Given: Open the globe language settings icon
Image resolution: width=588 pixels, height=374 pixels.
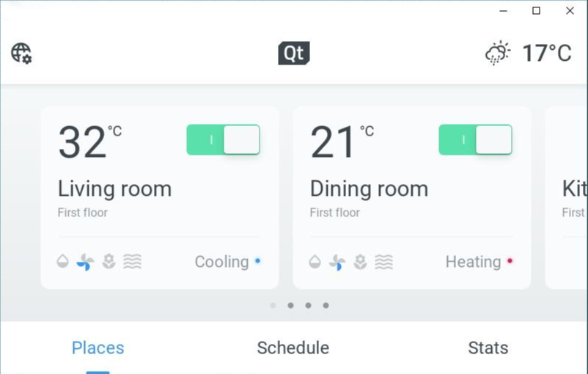Looking at the screenshot, I should [21, 54].
